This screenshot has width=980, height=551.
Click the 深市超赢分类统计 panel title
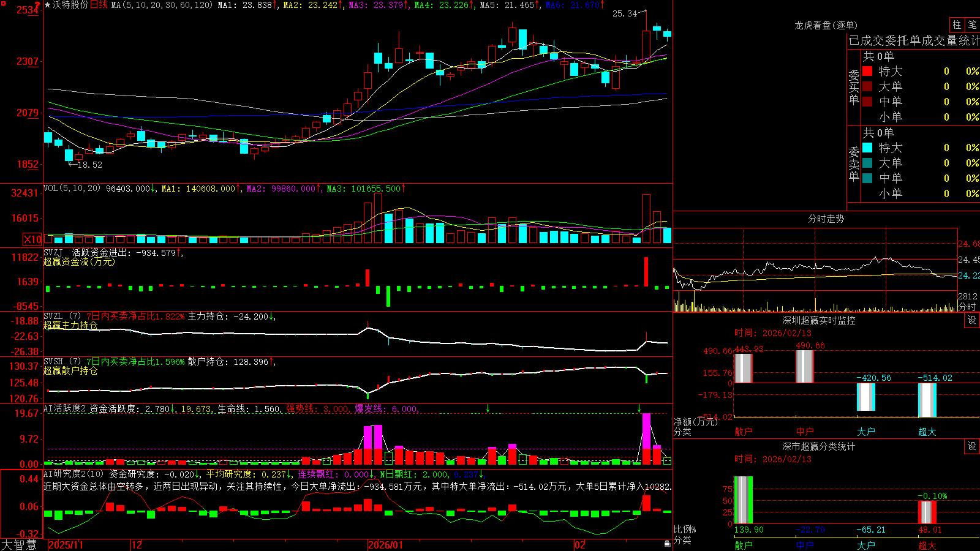pos(819,446)
